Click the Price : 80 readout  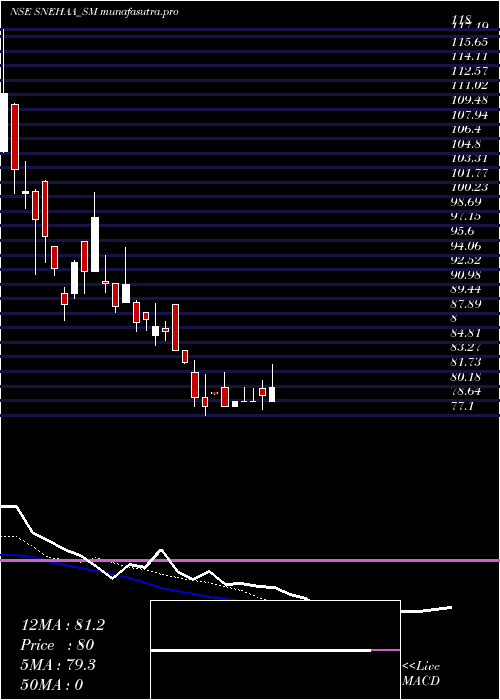coord(57,645)
